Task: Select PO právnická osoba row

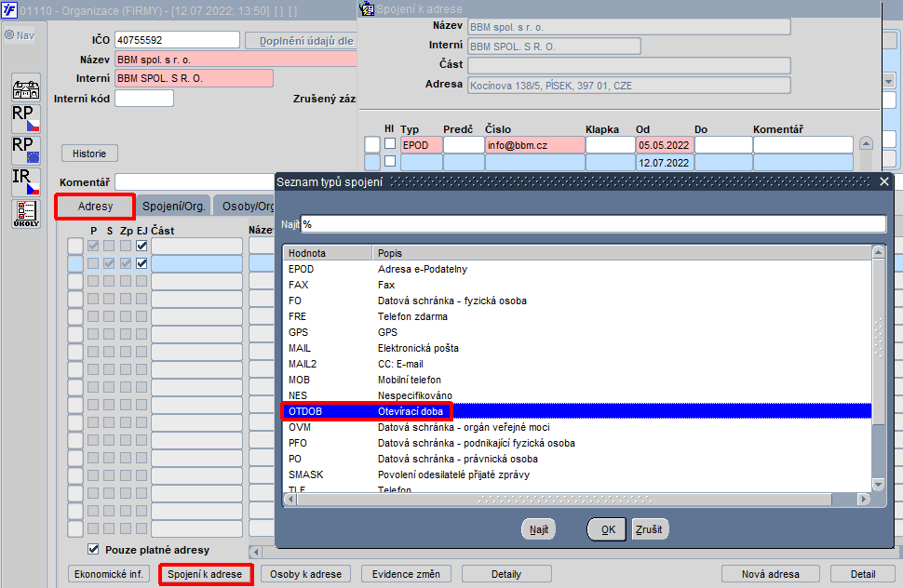Action: [x=578, y=459]
